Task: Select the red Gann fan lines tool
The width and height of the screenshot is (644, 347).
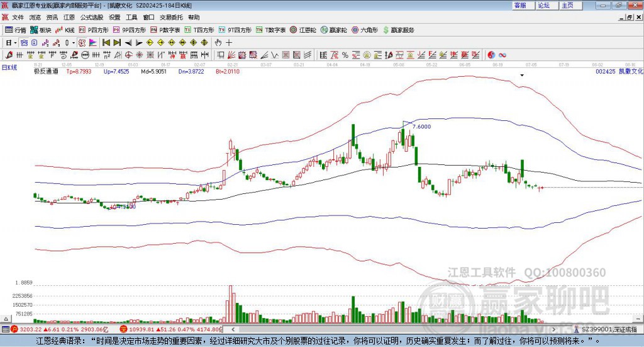Action: [x=231, y=55]
